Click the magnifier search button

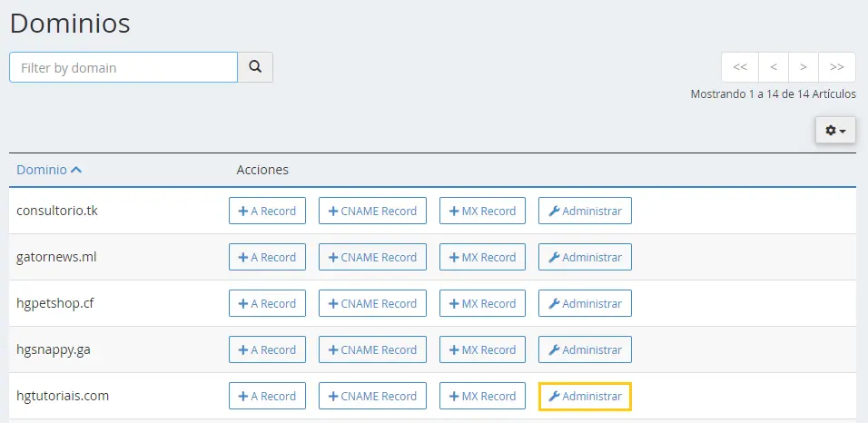pyautogui.click(x=255, y=67)
